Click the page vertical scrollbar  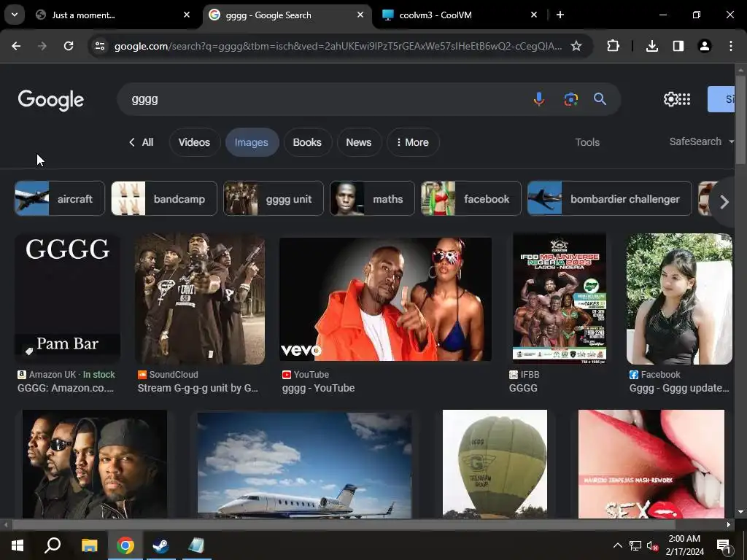click(740, 119)
